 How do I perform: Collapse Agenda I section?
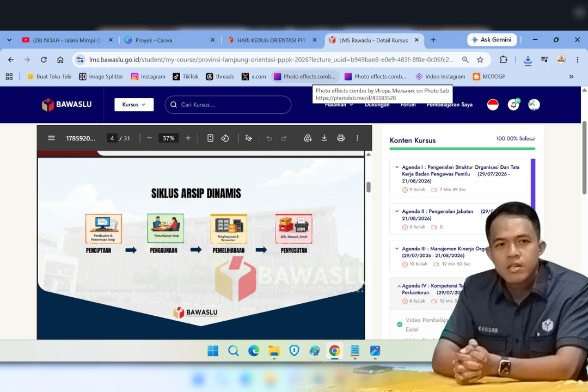(397, 167)
